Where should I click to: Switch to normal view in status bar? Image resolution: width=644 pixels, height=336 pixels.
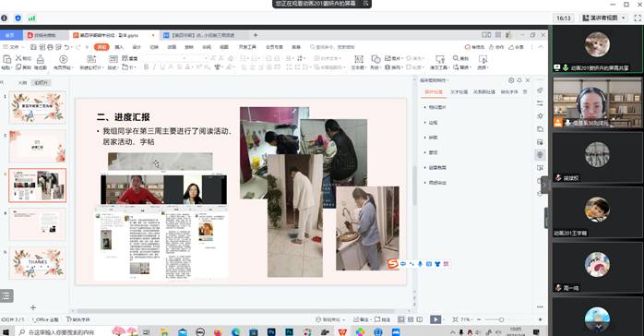[401, 319]
